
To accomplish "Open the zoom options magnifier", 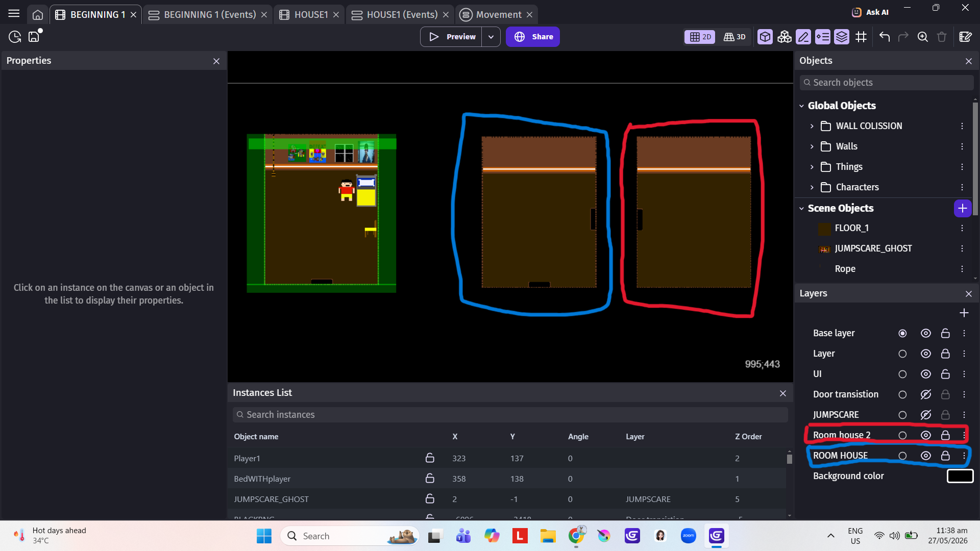I will (x=923, y=37).
